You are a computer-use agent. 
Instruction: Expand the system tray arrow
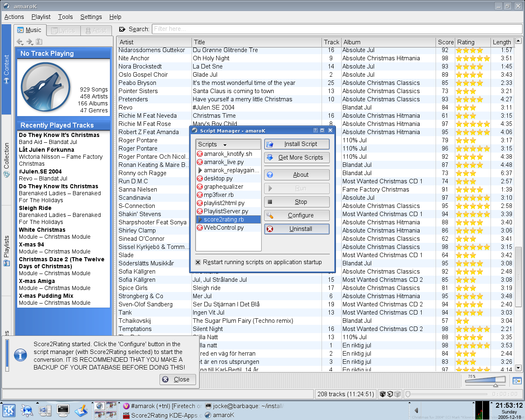click(x=416, y=410)
